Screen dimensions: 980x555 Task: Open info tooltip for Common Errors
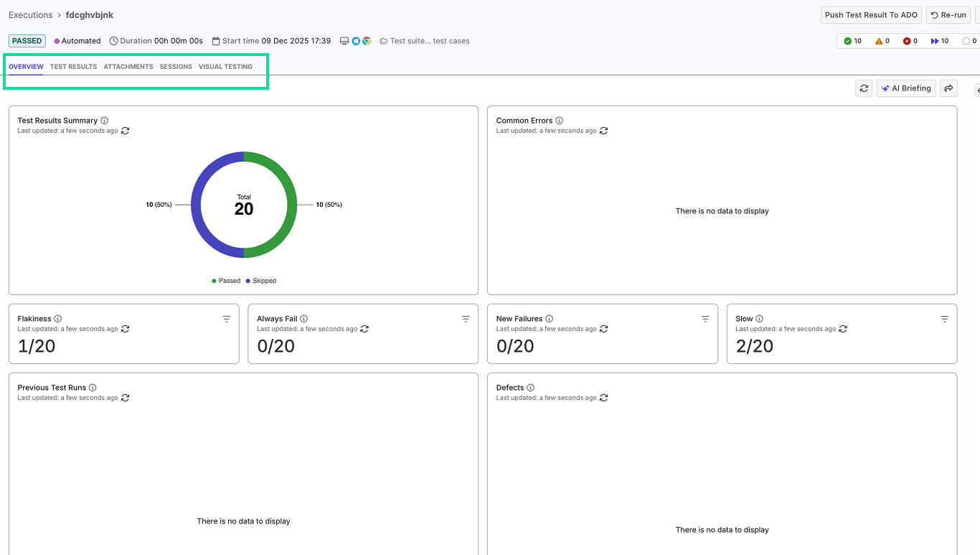(x=560, y=121)
